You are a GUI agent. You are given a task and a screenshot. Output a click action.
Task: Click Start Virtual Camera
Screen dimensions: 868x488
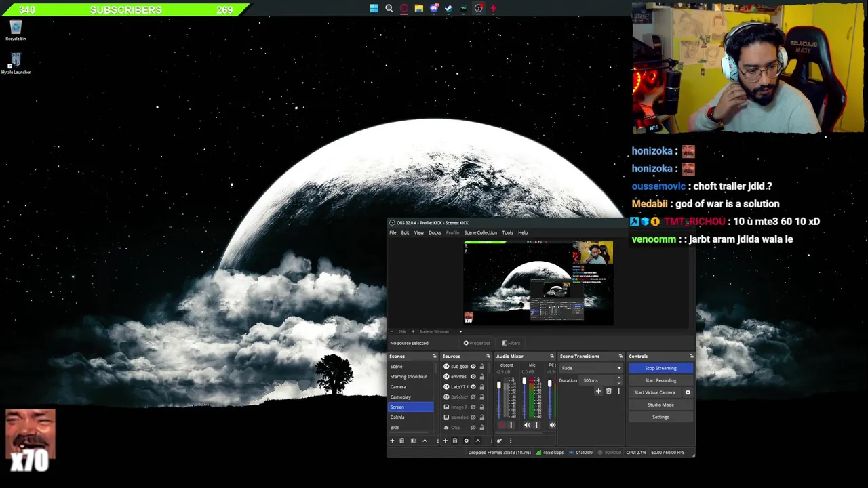pyautogui.click(x=654, y=392)
